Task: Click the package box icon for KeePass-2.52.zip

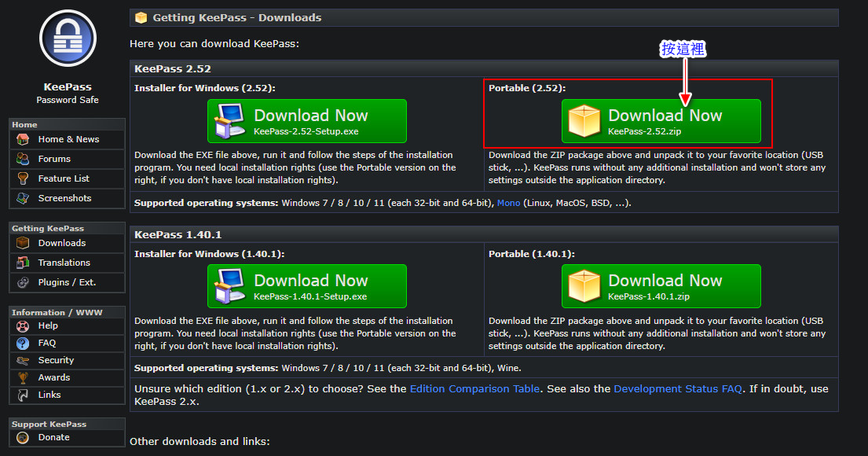Action: 584,121
